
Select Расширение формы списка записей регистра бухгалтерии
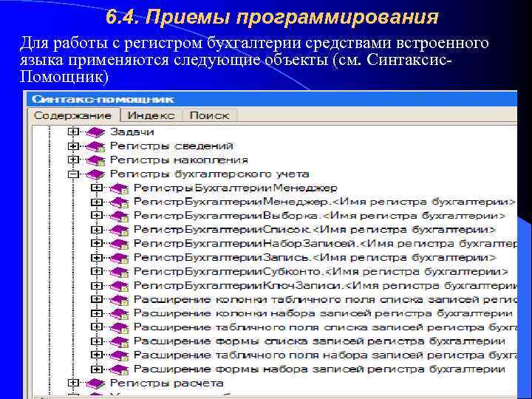click(x=320, y=341)
